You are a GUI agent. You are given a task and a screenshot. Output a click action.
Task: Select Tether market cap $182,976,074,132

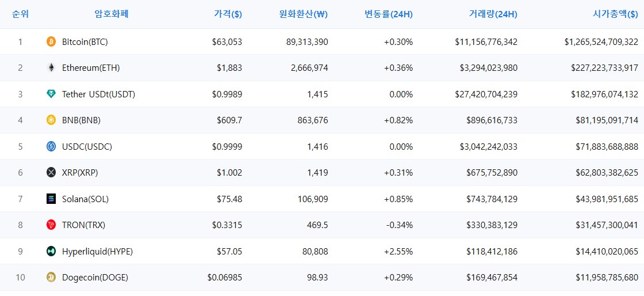point(604,94)
